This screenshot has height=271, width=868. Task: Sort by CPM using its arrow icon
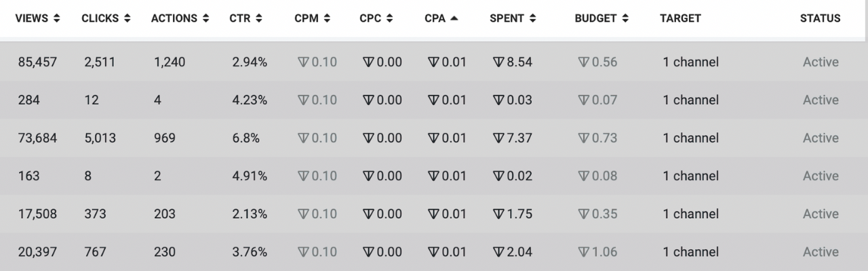coord(328,19)
